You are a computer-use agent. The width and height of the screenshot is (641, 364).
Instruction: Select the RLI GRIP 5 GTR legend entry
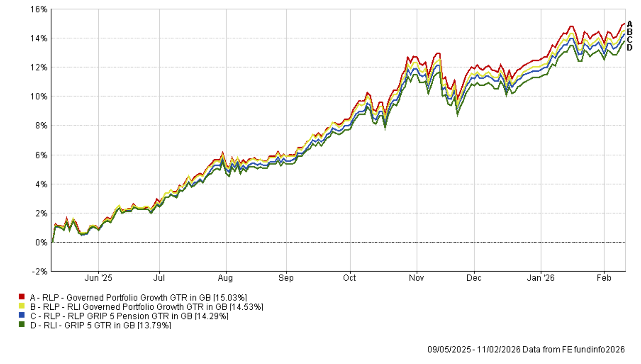(x=100, y=325)
